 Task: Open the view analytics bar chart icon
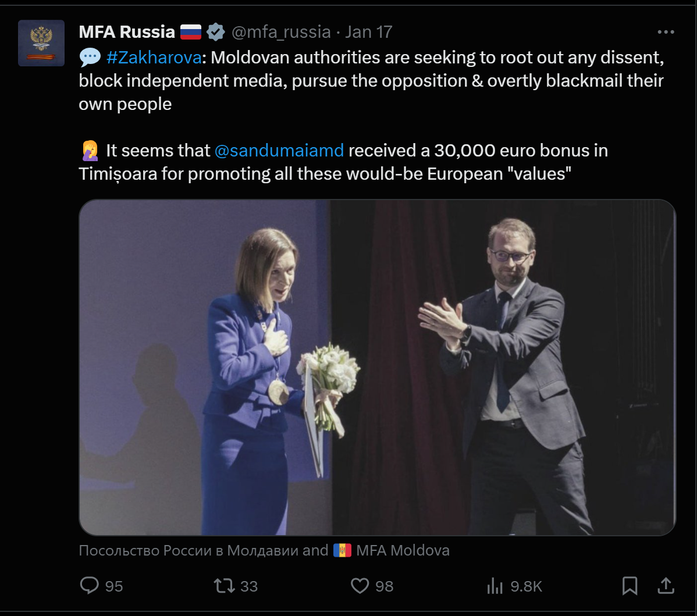494,586
